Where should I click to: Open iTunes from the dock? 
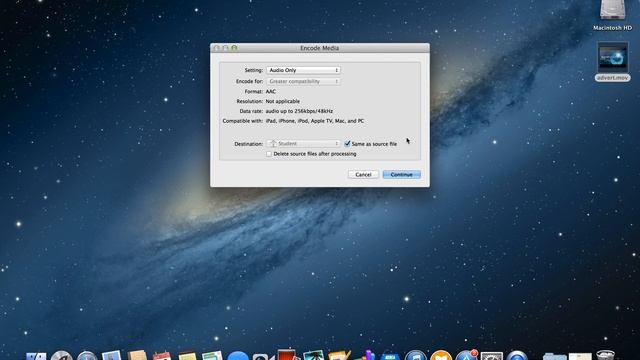[x=416, y=356]
